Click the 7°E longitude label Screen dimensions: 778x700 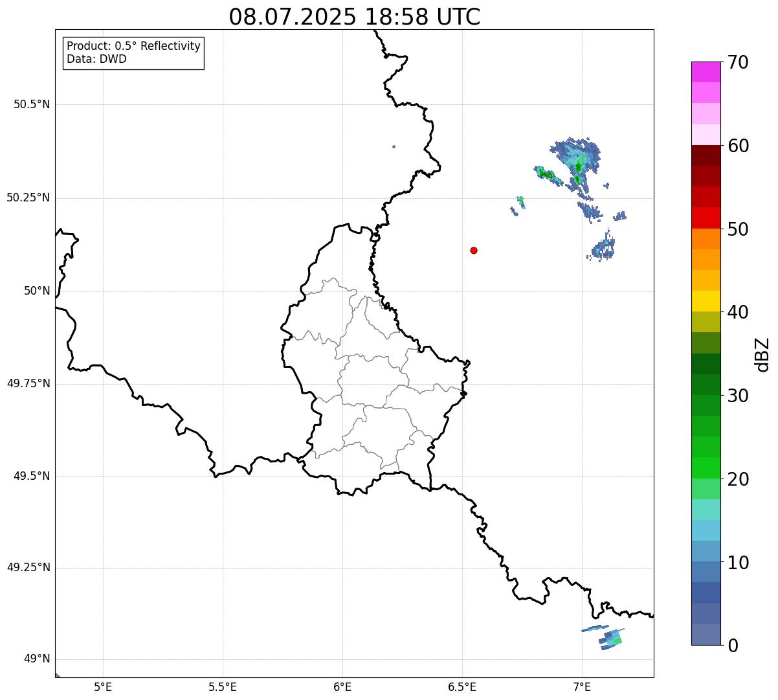(x=582, y=687)
